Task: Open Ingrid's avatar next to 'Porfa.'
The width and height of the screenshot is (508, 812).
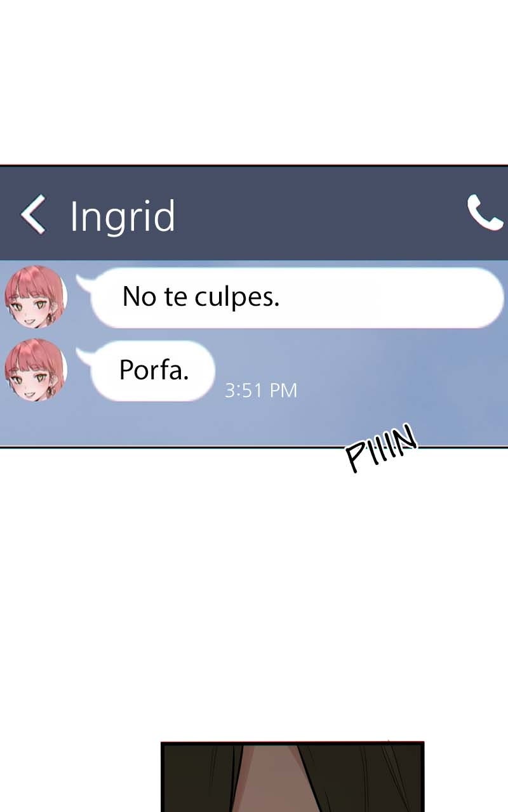Action: (36, 370)
